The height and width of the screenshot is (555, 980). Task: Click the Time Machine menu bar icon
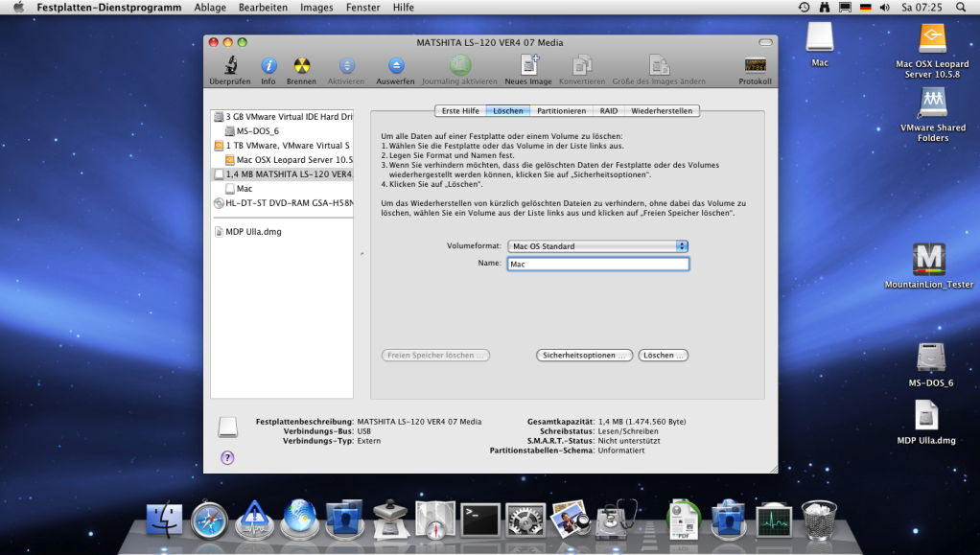tap(804, 8)
